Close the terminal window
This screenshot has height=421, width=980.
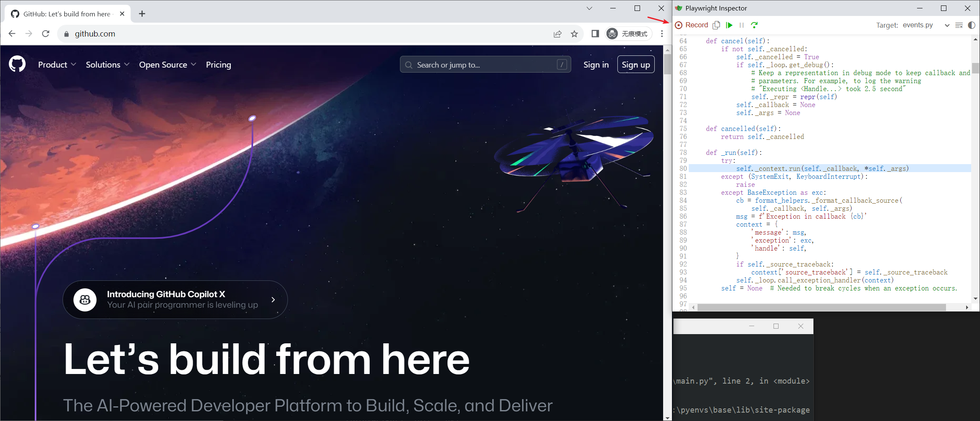coord(801,326)
